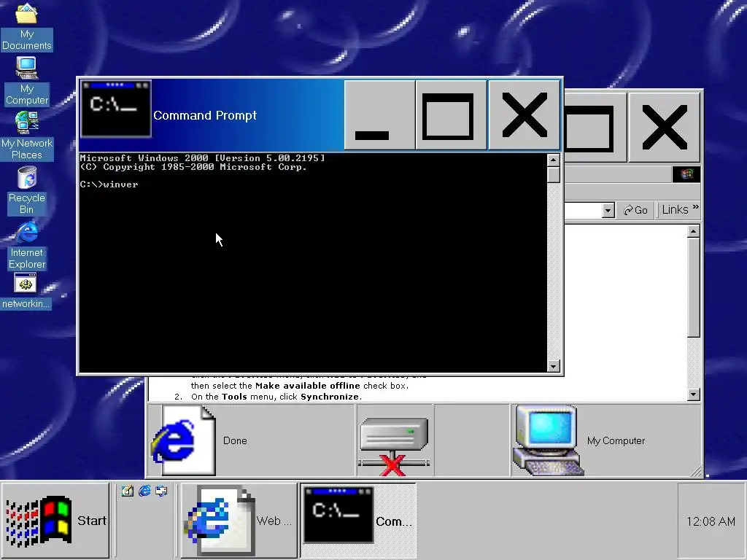The height and width of the screenshot is (560, 747).
Task: Close the browser window behind
Action: click(x=664, y=128)
